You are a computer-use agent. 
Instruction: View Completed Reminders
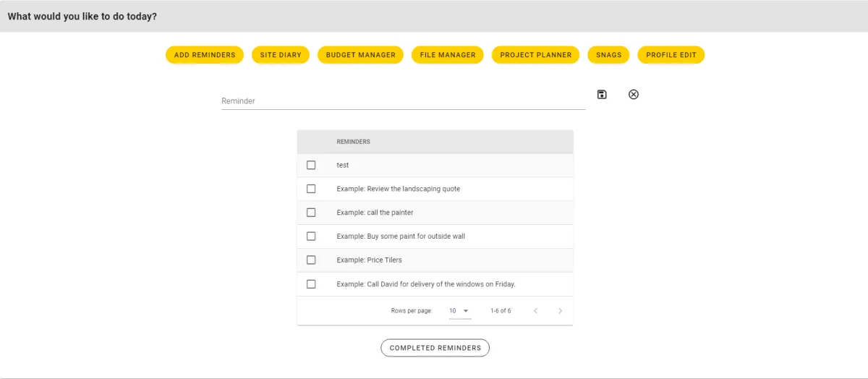pyautogui.click(x=435, y=348)
